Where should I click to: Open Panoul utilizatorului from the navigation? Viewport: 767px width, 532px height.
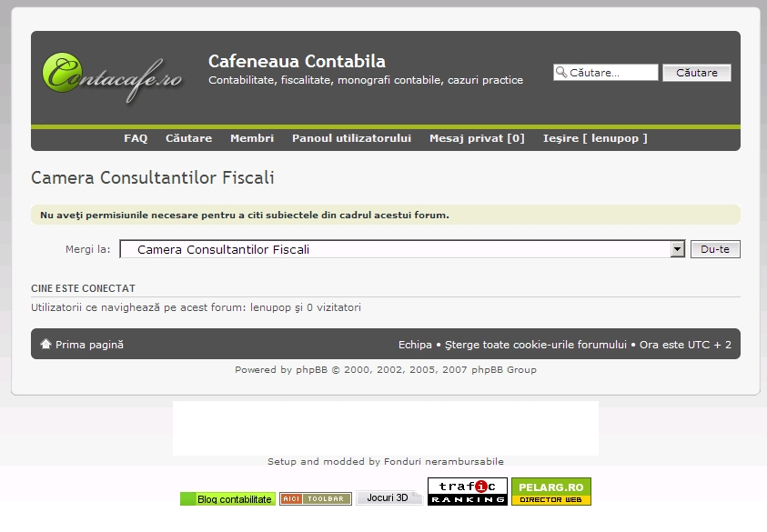coord(351,137)
